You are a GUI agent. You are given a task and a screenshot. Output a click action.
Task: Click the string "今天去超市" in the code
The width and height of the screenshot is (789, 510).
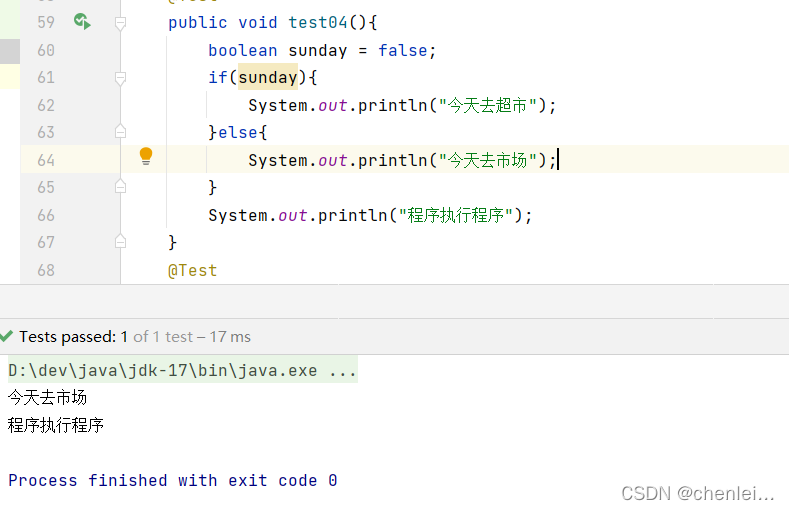[x=487, y=105]
